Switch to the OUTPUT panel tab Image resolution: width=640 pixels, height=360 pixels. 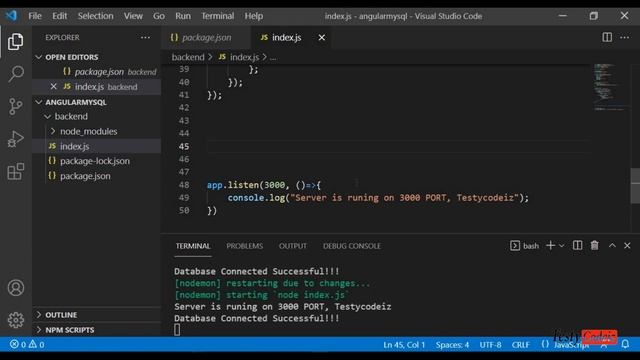tap(293, 246)
